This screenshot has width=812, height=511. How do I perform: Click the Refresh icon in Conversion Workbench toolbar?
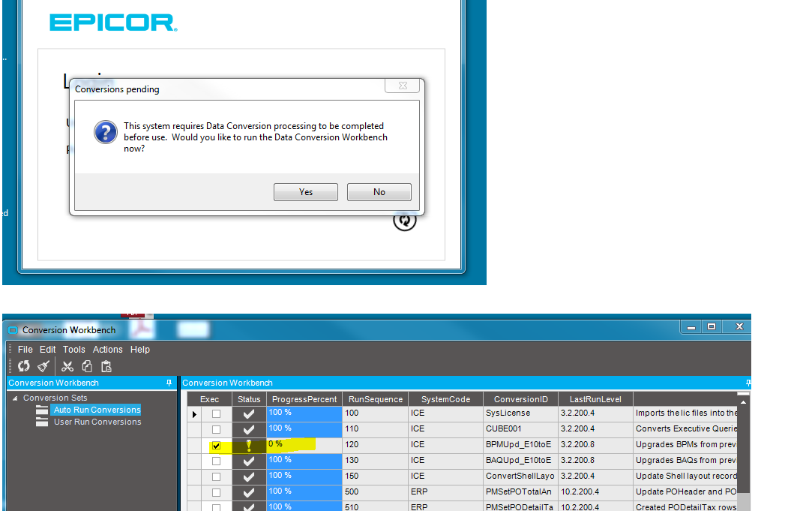tap(24, 366)
